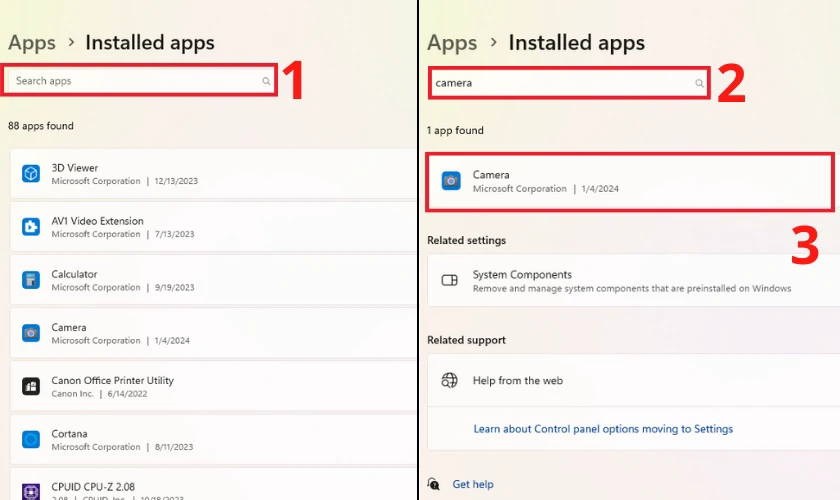Screen dimensions: 840x500
Task: Click the 'Remove and manage system components' description
Action: pos(632,288)
